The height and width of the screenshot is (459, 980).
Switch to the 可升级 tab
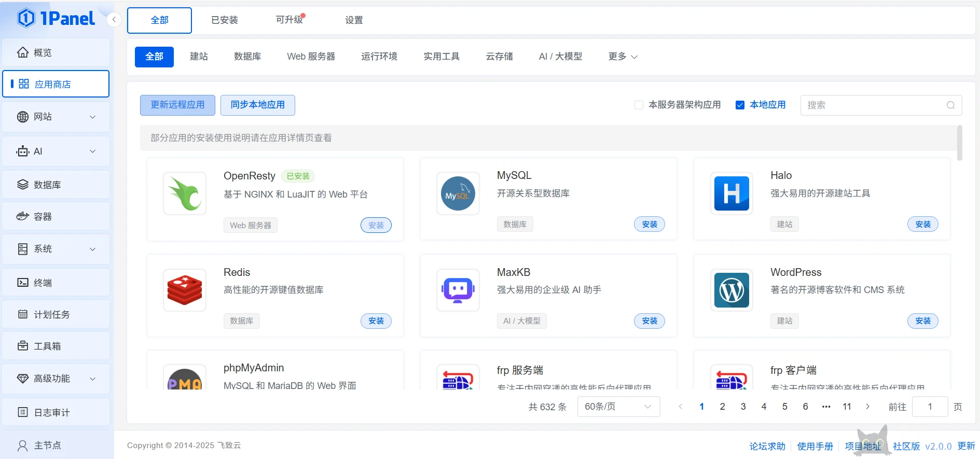[289, 20]
